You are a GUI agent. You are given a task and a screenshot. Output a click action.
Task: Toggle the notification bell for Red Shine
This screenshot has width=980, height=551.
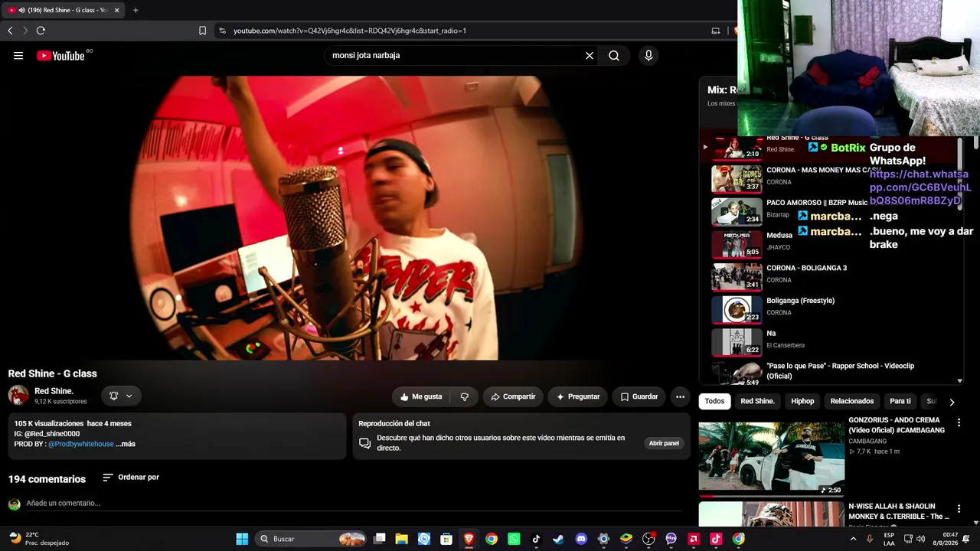coord(113,396)
